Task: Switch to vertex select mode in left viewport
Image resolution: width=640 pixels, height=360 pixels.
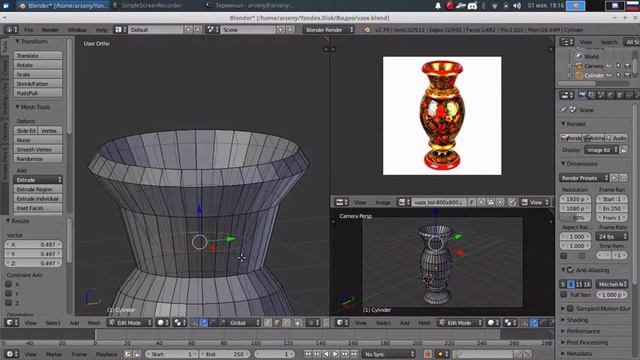Action: coord(268,323)
